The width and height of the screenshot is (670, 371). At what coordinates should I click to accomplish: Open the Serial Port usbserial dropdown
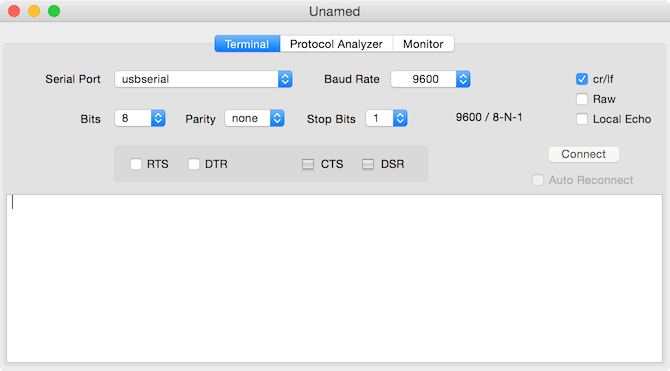point(203,79)
